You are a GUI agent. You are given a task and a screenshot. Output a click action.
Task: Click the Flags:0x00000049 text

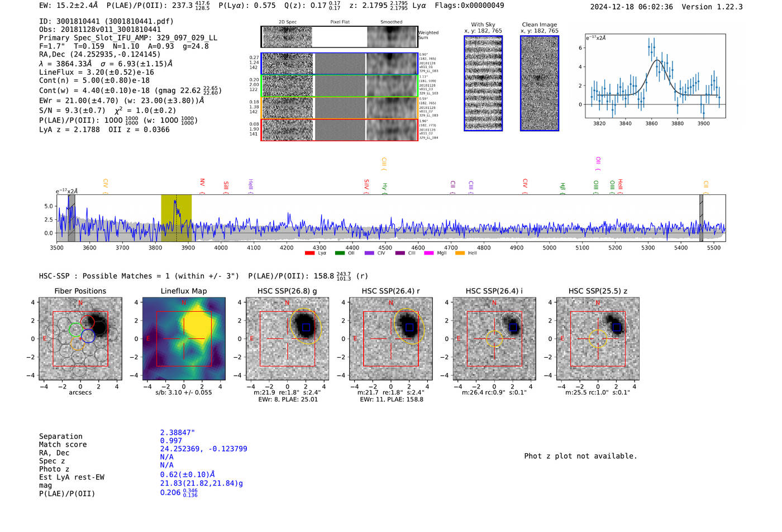pos(469,6)
